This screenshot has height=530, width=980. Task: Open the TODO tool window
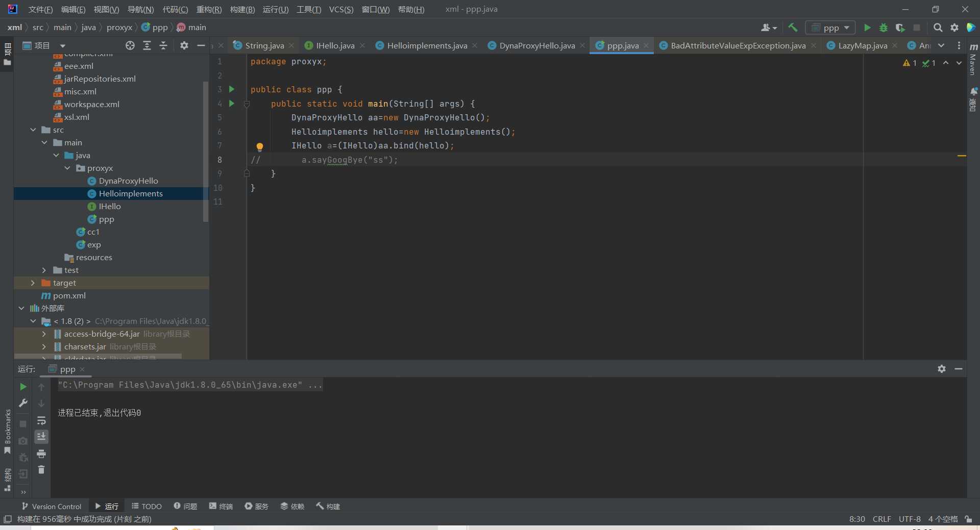pyautogui.click(x=147, y=506)
